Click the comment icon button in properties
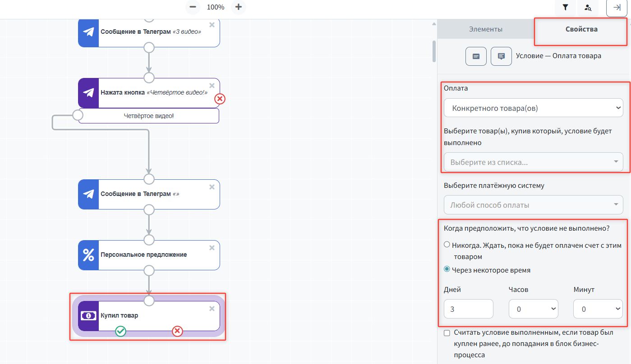Screen dimensions: 631x364 point(501,56)
